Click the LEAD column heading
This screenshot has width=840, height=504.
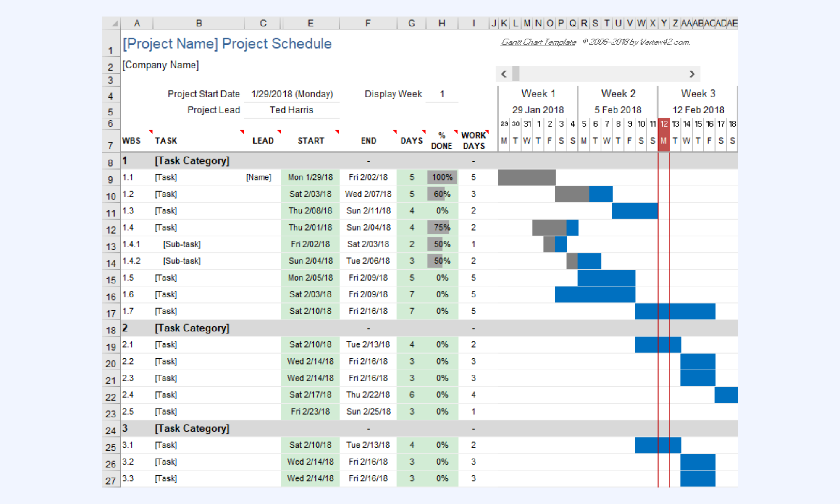coord(263,141)
